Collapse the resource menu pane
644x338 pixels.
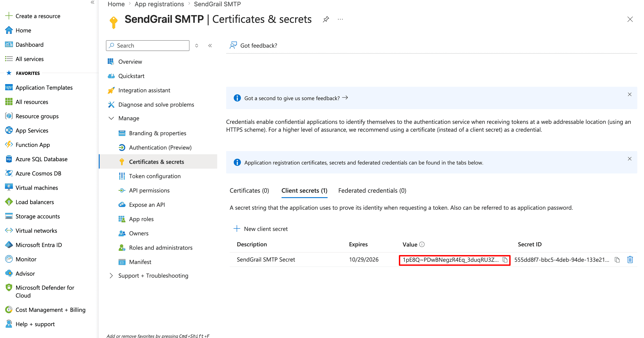[210, 46]
